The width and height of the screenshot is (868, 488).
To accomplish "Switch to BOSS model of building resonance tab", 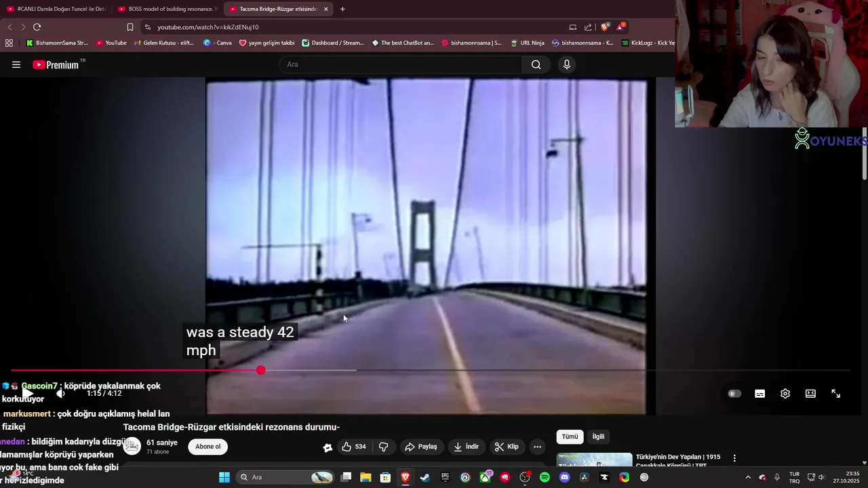I will [x=166, y=9].
